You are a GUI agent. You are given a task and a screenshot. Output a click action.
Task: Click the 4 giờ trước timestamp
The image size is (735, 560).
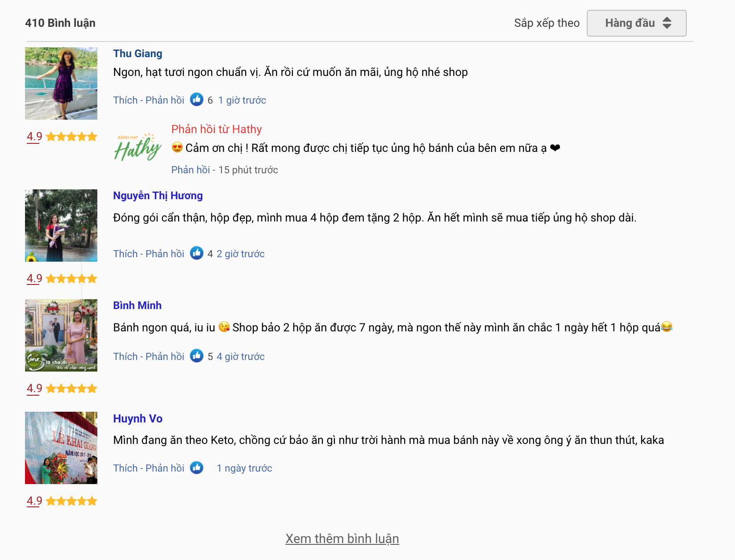(241, 356)
